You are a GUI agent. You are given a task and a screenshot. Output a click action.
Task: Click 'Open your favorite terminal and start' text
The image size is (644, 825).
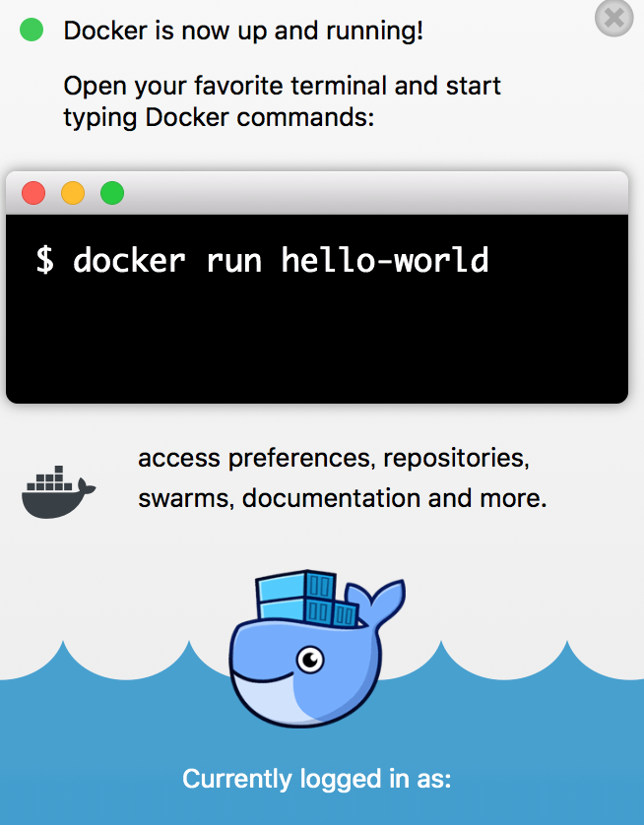click(282, 86)
